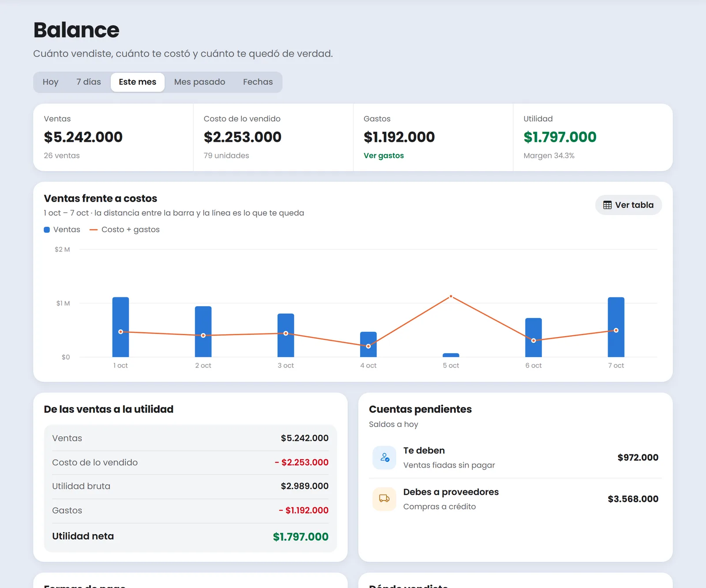Click the blue Ventas legend swatch

click(47, 230)
